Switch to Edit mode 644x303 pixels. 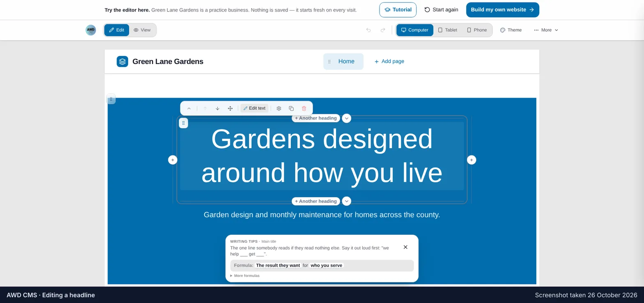pyautogui.click(x=117, y=30)
